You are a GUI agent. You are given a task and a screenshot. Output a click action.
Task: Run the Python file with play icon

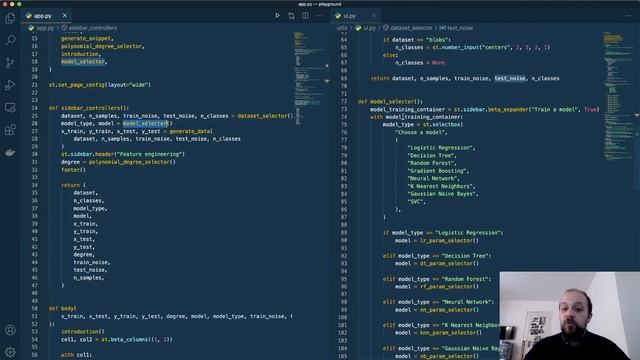pos(278,16)
